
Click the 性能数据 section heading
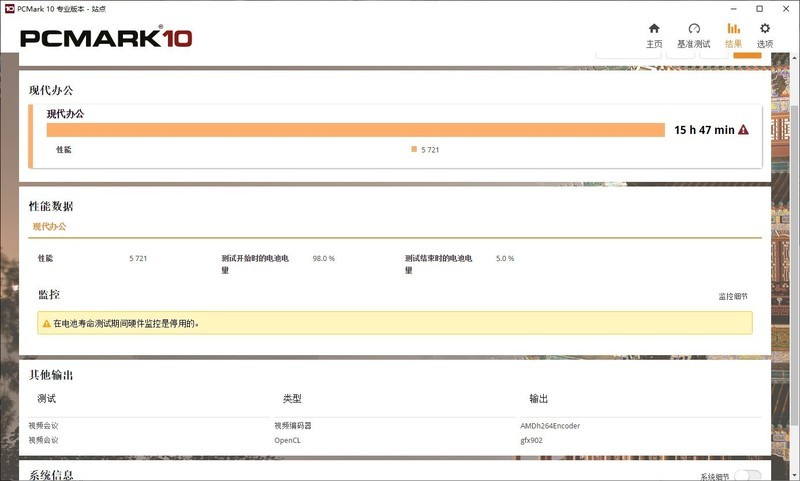[x=51, y=206]
